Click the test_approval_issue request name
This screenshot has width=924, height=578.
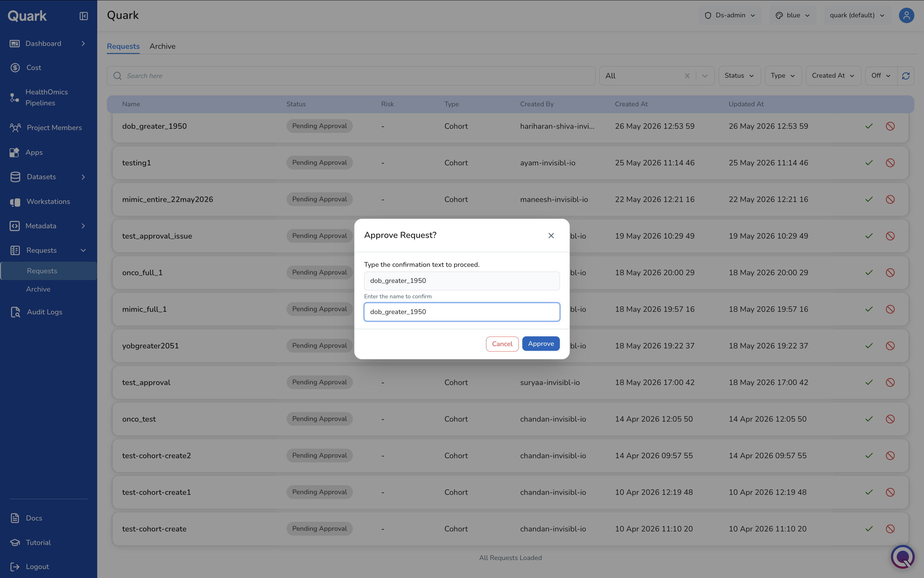(157, 236)
